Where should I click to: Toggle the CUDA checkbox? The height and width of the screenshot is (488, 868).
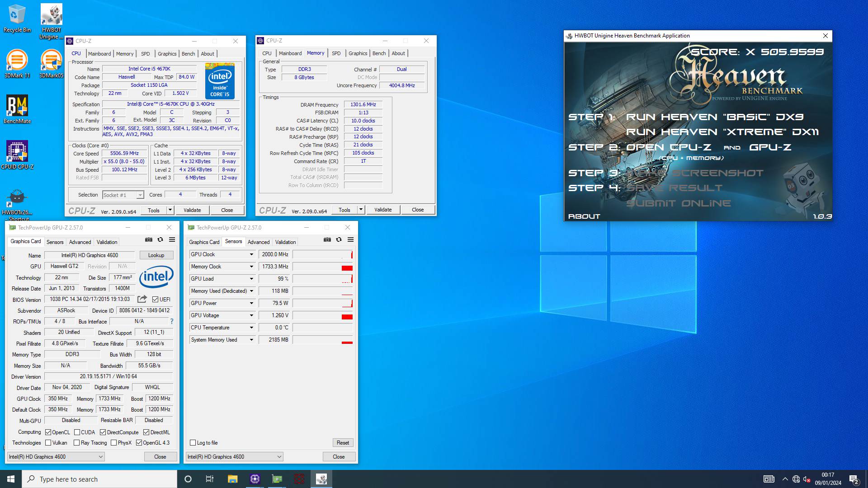[77, 432]
